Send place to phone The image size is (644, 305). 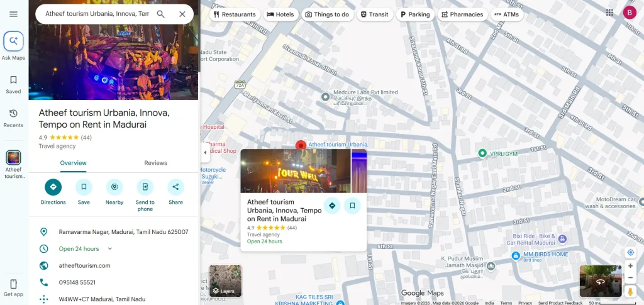145,187
